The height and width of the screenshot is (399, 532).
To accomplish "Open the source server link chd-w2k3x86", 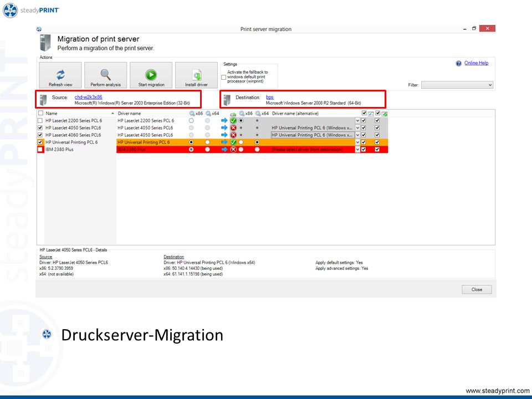I will point(88,97).
